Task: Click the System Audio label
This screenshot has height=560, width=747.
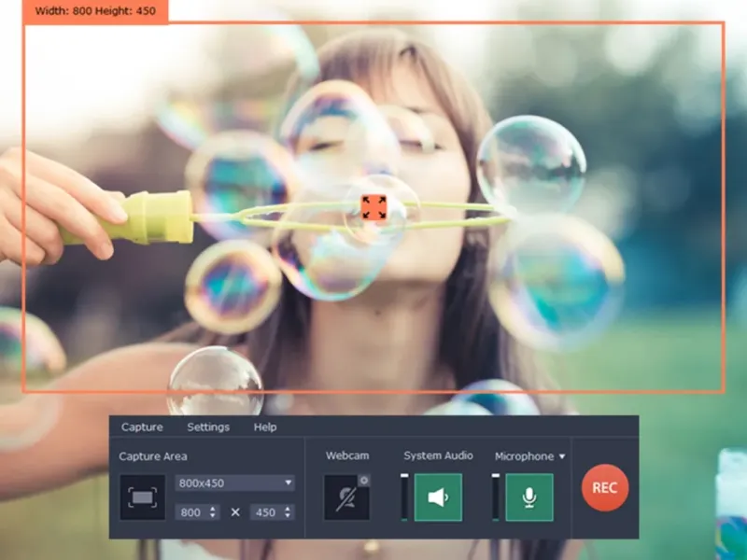Action: [438, 455]
